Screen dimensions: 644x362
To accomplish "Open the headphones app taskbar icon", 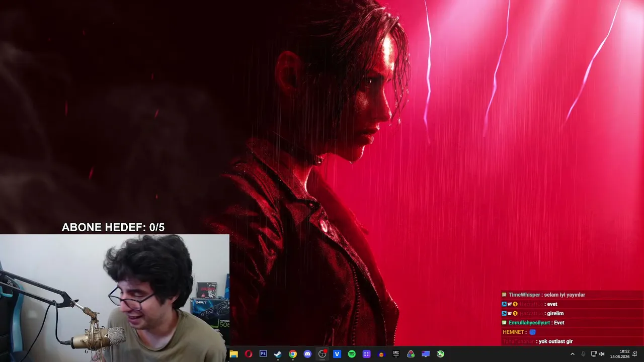I will (381, 354).
